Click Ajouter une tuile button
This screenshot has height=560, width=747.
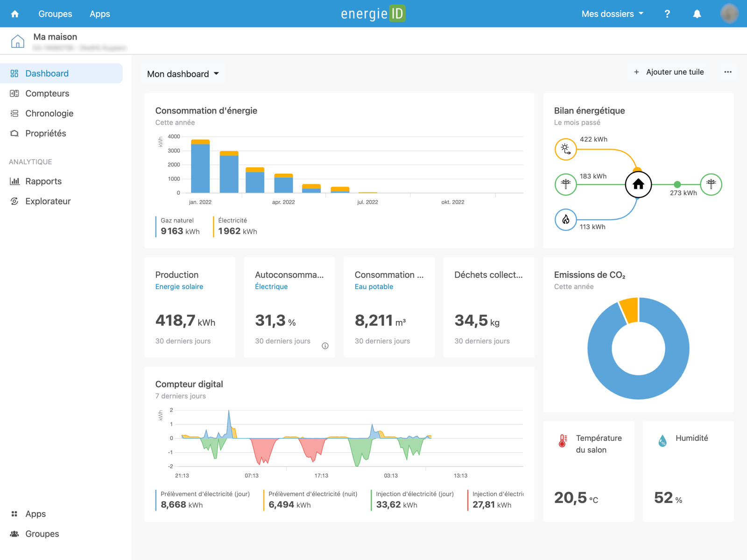coord(669,72)
